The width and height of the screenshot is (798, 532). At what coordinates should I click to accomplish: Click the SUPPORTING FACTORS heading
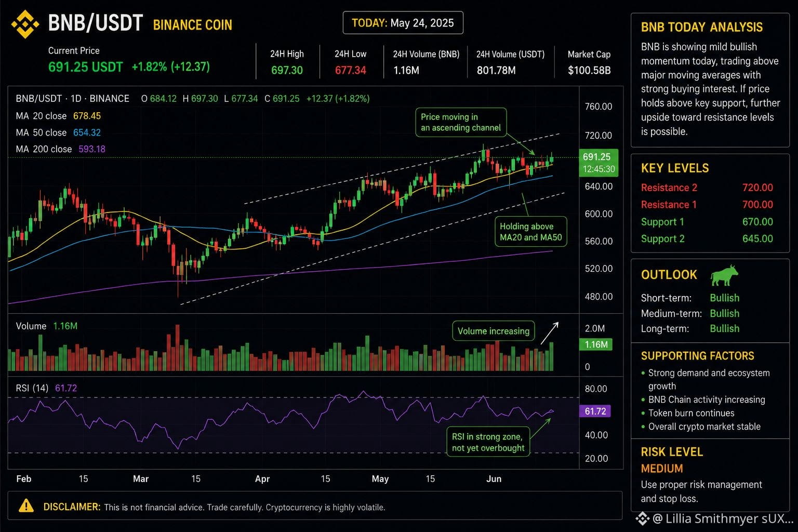697,356
